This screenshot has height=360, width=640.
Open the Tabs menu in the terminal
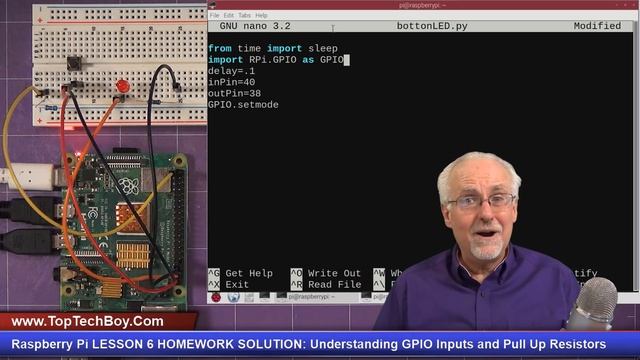point(244,16)
